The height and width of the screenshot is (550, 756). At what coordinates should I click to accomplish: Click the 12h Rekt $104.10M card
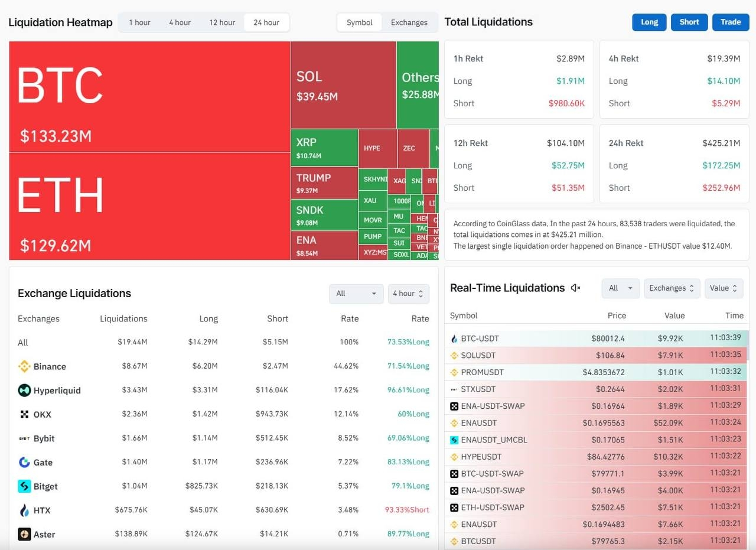point(519,164)
